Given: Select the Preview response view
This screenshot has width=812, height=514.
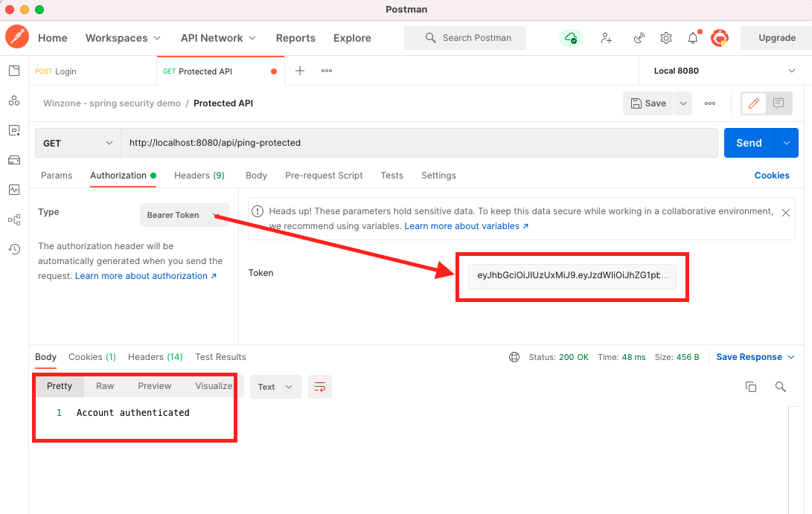Looking at the screenshot, I should point(154,386).
